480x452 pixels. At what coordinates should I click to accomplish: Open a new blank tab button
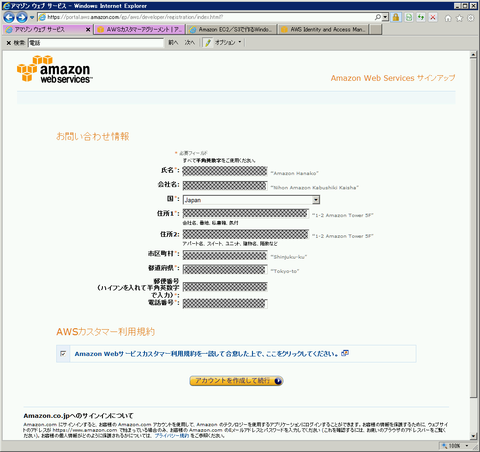coord(376,30)
